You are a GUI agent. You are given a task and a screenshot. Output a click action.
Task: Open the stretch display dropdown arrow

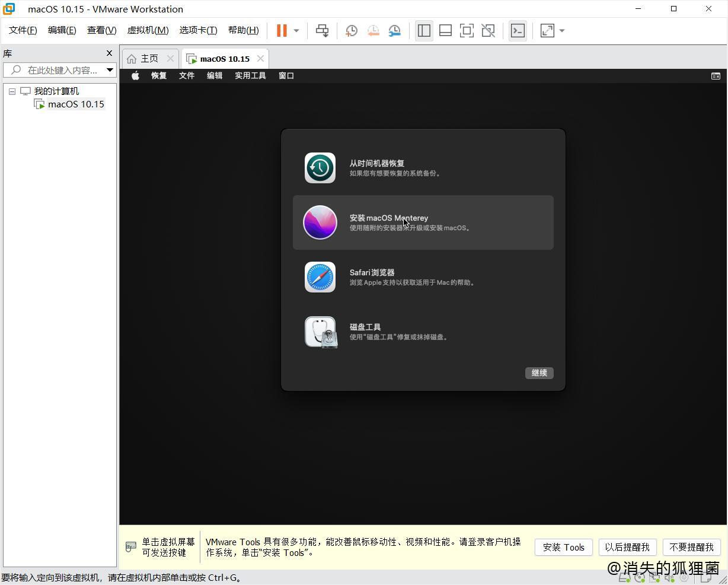tap(562, 30)
